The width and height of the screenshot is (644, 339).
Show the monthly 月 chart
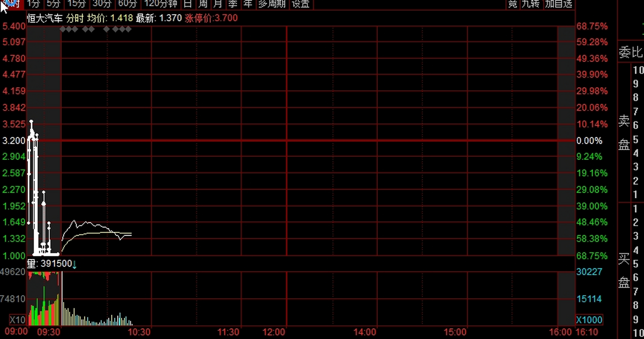pyautogui.click(x=218, y=4)
